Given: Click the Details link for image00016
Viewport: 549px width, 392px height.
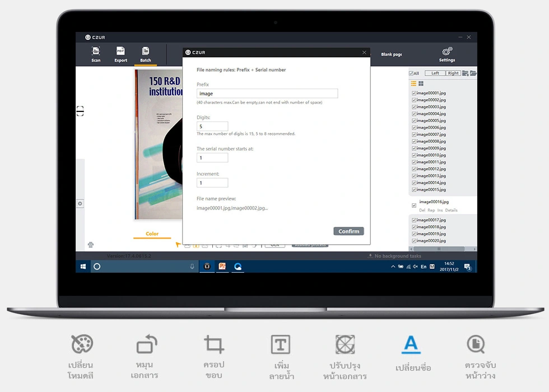Looking at the screenshot, I should click(x=452, y=211).
